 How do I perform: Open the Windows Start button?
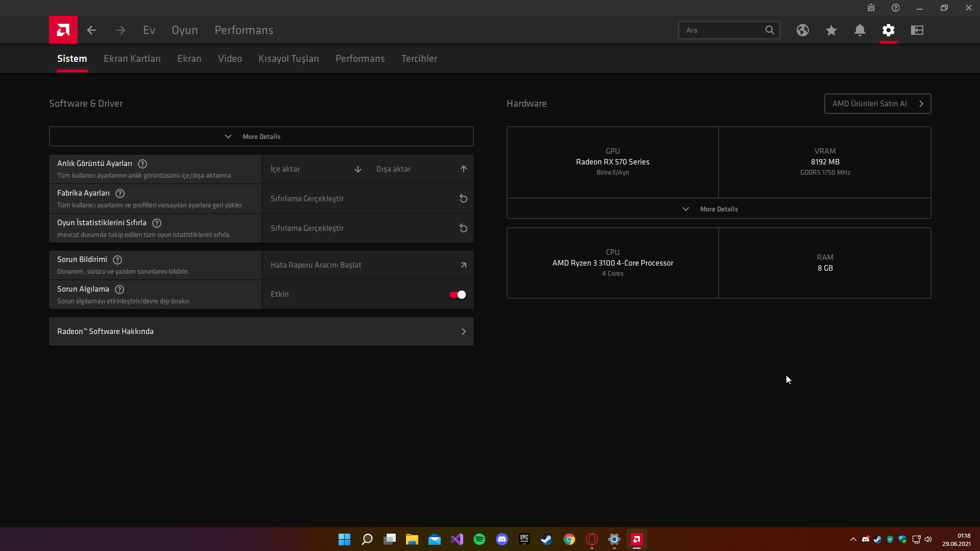(x=345, y=539)
